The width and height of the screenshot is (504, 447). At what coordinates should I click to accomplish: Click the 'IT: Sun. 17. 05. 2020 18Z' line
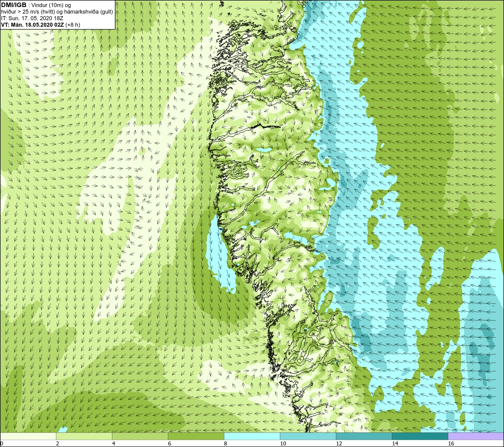click(32, 18)
